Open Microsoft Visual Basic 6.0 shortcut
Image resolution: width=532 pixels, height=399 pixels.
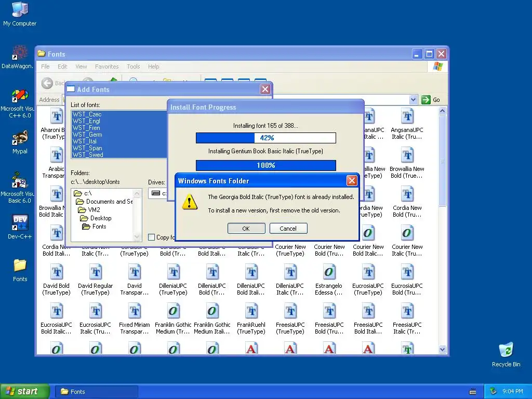[x=20, y=187]
